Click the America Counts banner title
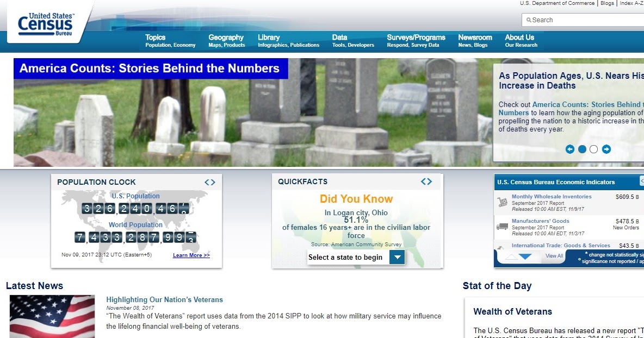The image size is (644, 338). (x=150, y=68)
